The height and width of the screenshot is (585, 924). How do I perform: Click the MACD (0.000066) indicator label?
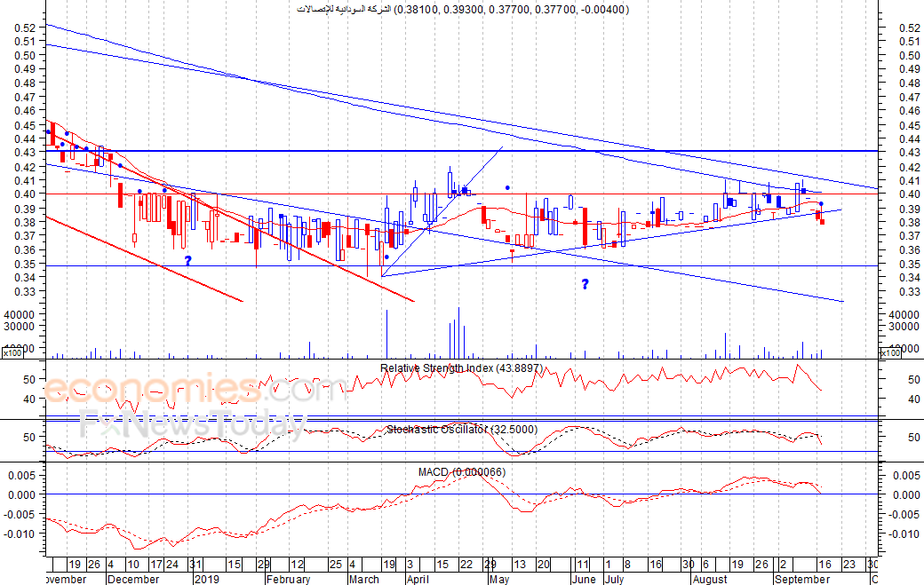(x=461, y=472)
